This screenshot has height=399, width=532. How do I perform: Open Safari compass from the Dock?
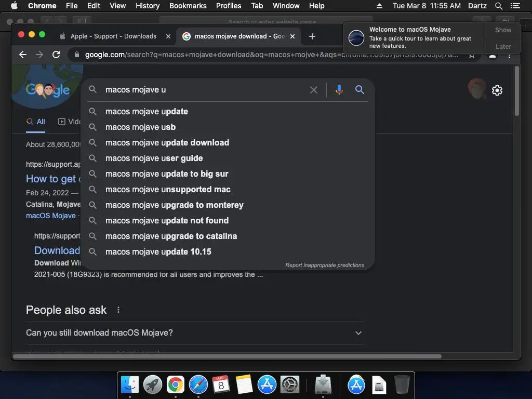[x=198, y=385]
